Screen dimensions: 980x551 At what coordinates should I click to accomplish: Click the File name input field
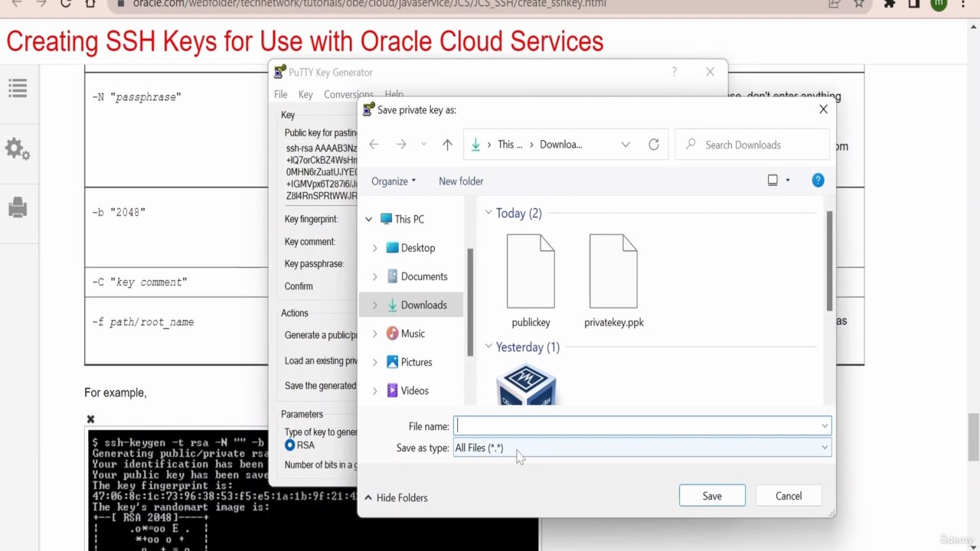point(635,426)
